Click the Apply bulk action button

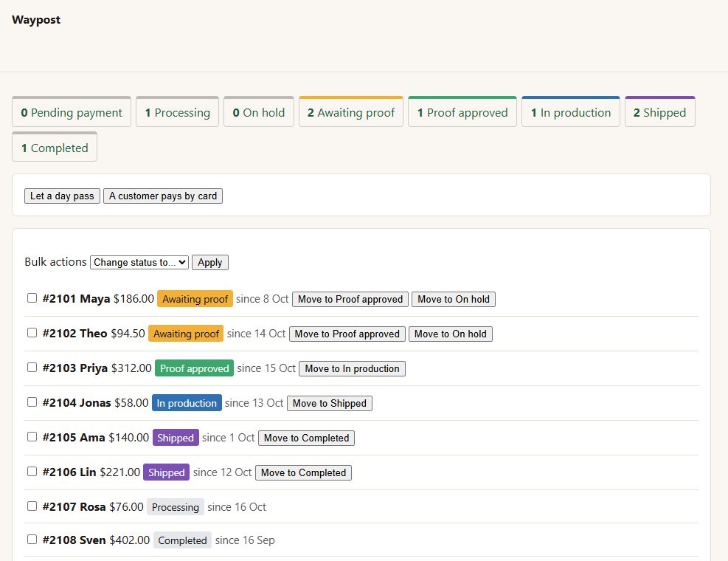(210, 262)
